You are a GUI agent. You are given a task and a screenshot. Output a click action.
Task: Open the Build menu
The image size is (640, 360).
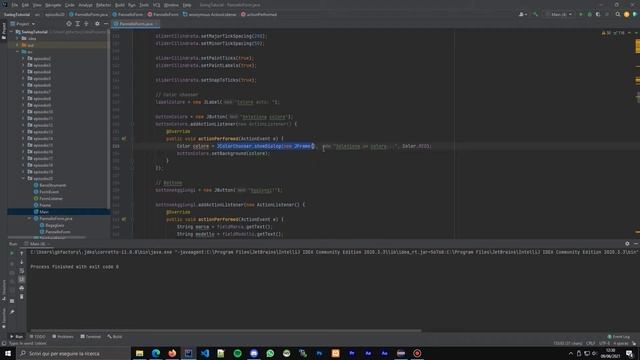click(120, 5)
